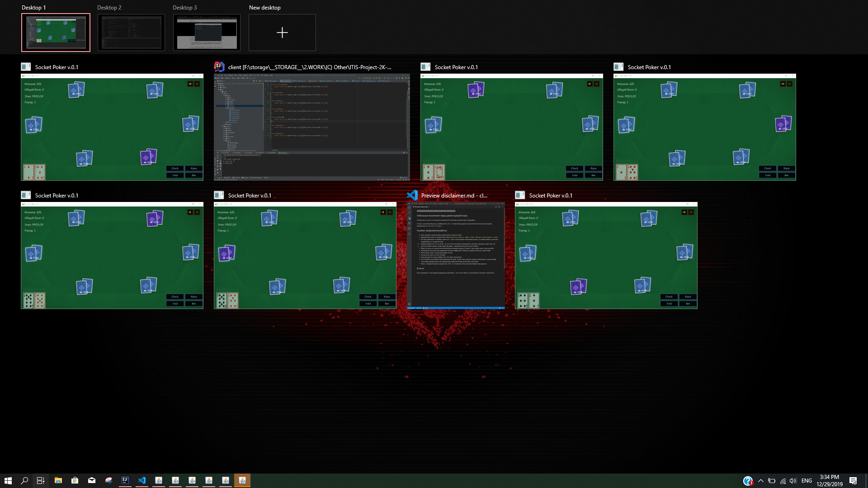
Task: Open File Explorer from the taskbar
Action: (58, 480)
